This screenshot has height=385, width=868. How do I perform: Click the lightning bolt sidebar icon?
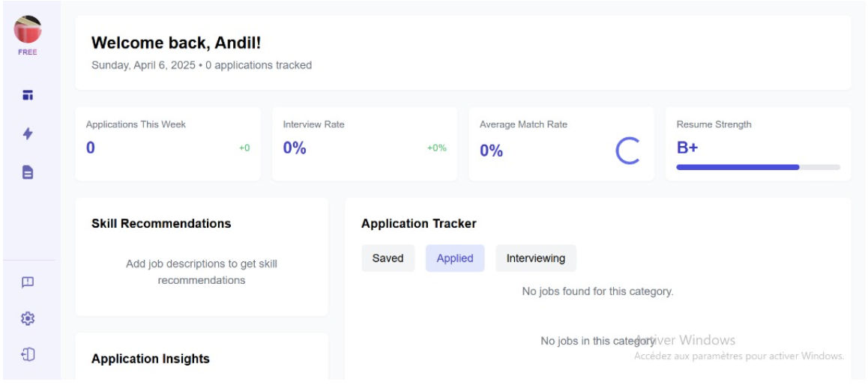[x=28, y=133]
